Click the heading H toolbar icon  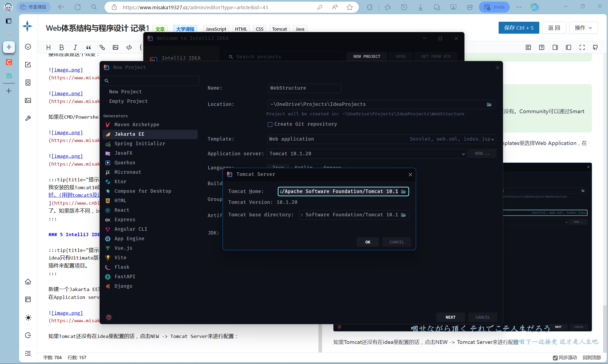point(49,48)
